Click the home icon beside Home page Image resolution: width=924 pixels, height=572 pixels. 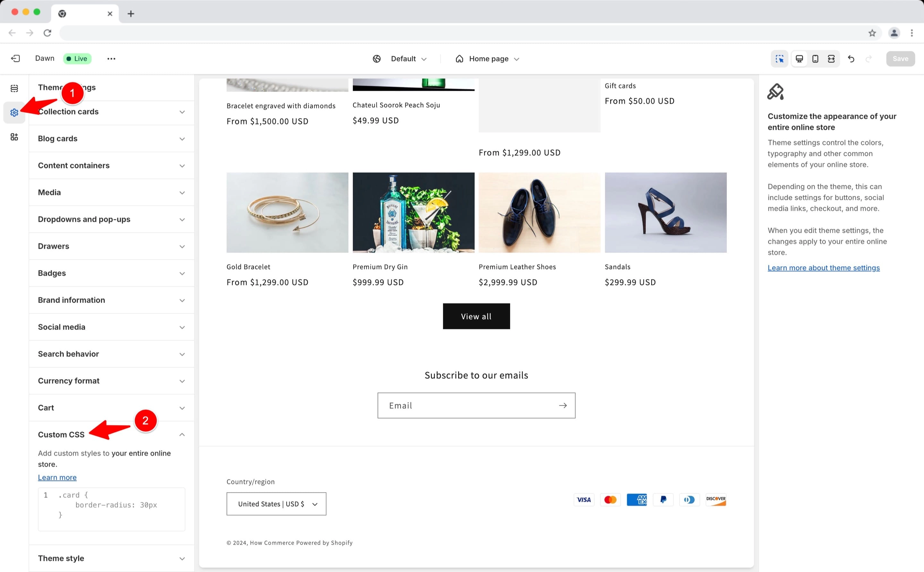pyautogui.click(x=459, y=59)
